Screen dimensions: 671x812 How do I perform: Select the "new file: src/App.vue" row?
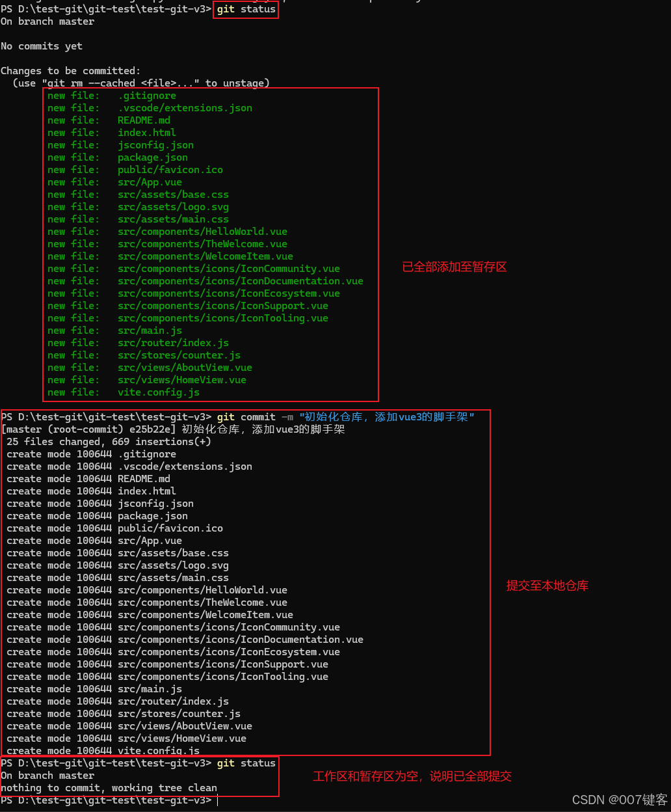click(114, 182)
